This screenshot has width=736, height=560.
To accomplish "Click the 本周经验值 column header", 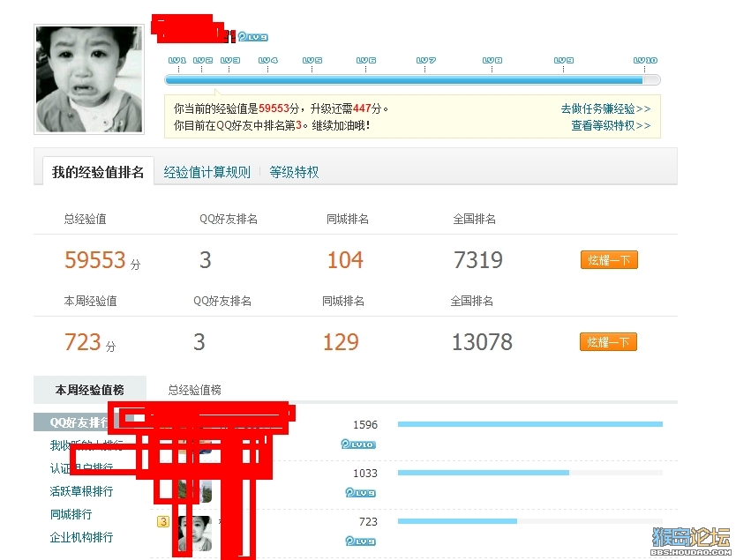I will [90, 301].
